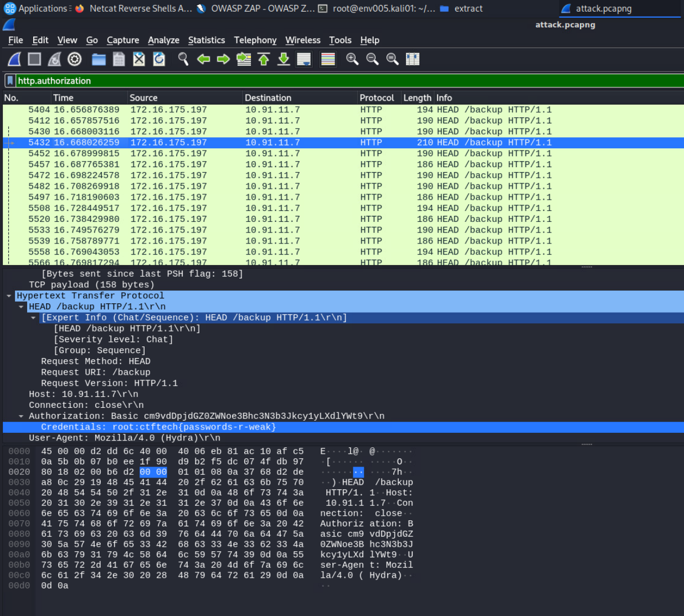Viewport: 684px width, 616px height.
Task: Toggle auto-scroll during live capture
Action: click(304, 59)
